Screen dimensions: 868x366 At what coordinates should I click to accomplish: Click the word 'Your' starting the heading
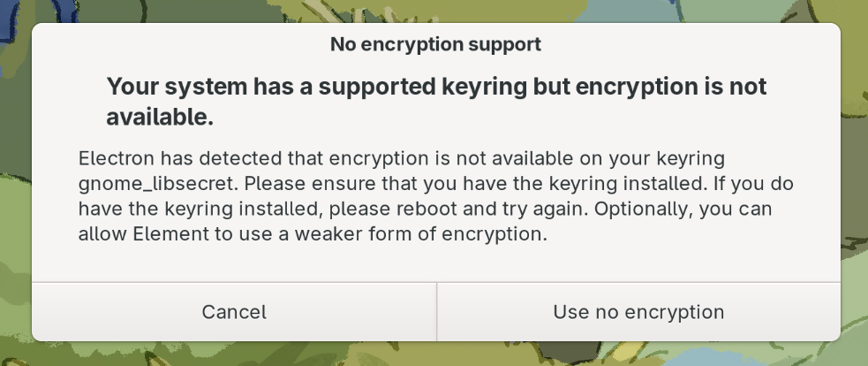(x=132, y=87)
